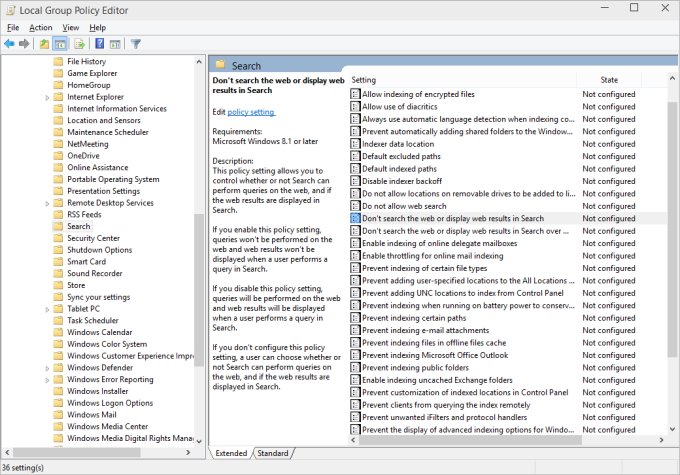Click the Filter funnel toolbar icon
Screen dimensions: 680x475
tap(136, 43)
